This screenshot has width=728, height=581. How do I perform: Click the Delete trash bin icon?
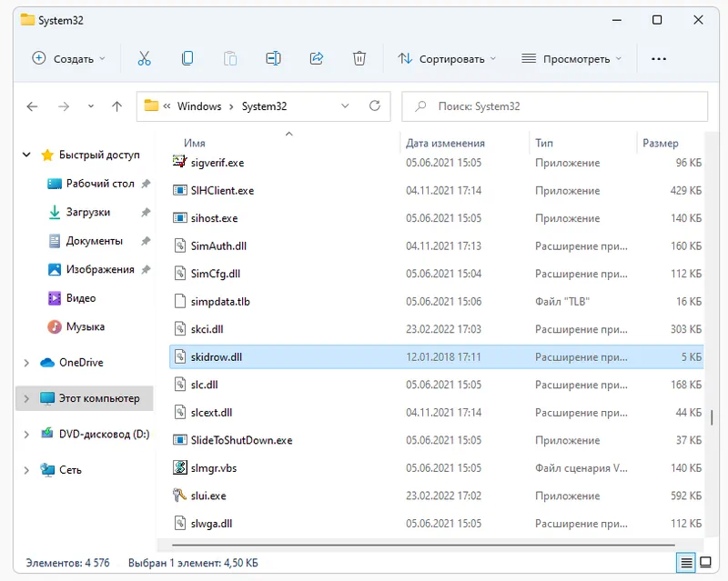[x=359, y=58]
